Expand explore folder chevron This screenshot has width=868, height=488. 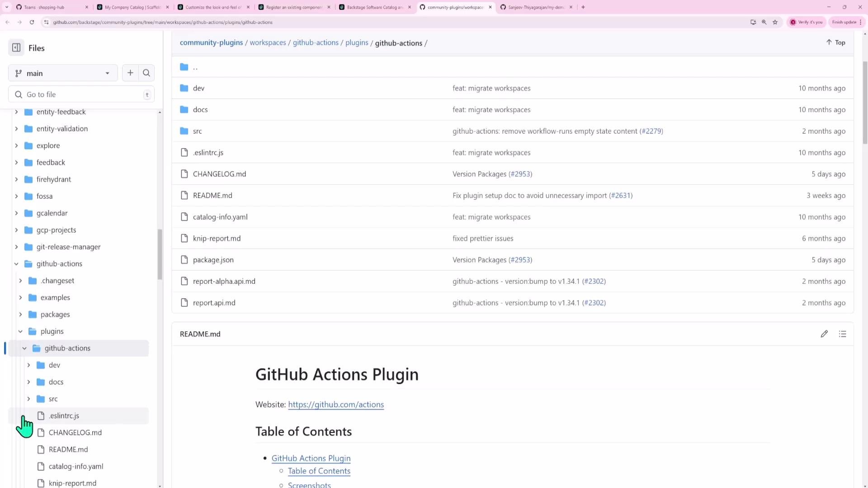(17, 145)
